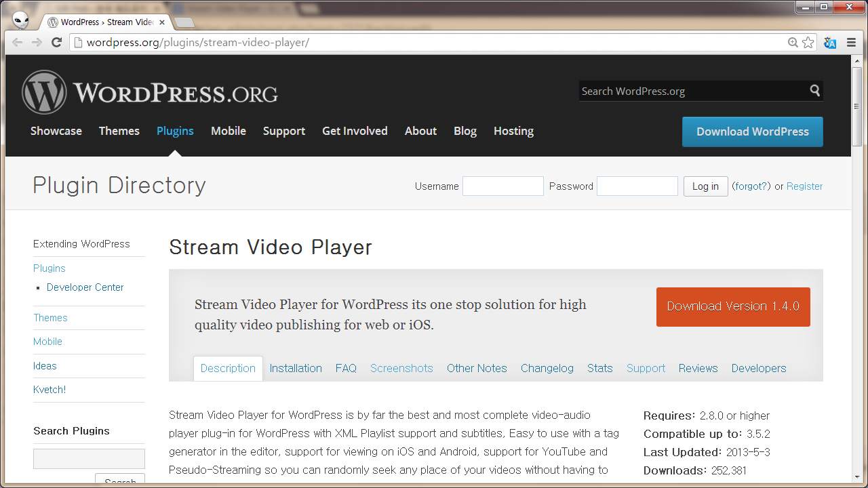Open Chrome's hamburger menu
The image size is (868, 488).
851,42
